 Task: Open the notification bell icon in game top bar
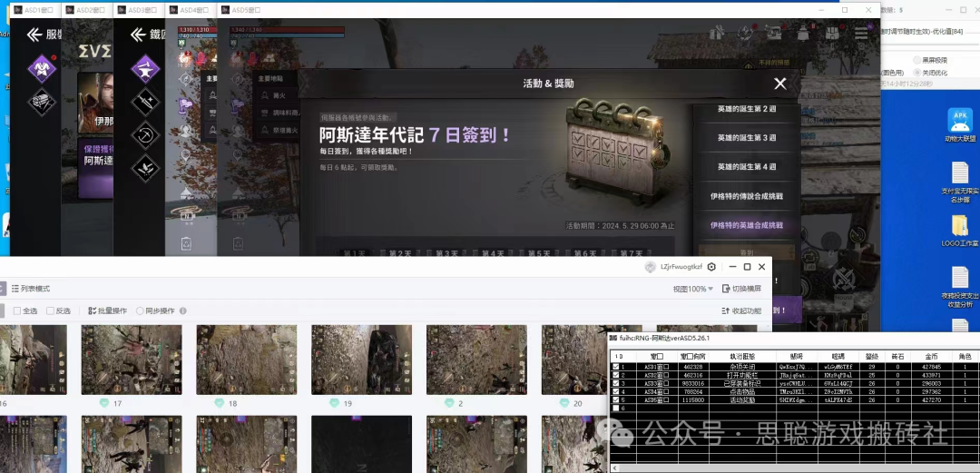805,33
